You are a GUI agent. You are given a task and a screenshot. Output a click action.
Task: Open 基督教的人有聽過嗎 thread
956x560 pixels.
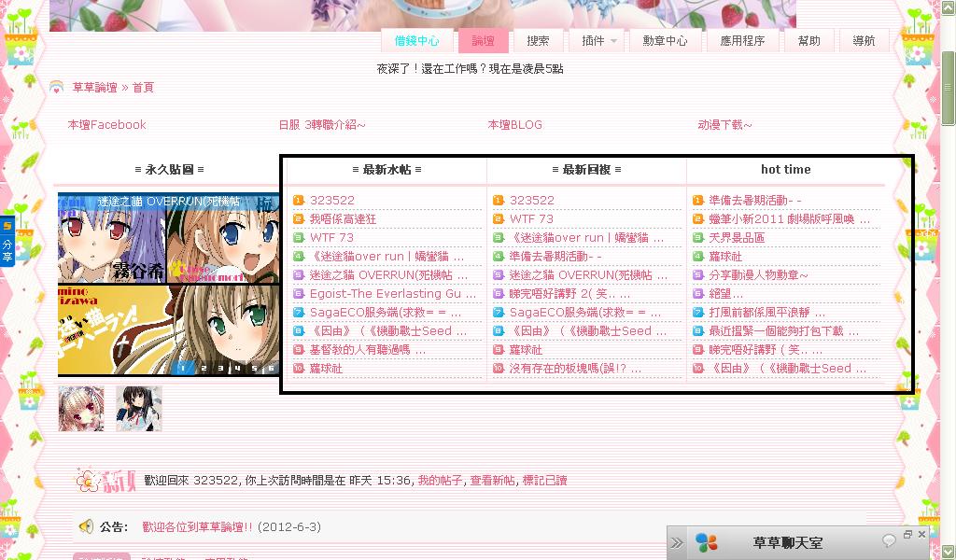pyautogui.click(x=368, y=350)
